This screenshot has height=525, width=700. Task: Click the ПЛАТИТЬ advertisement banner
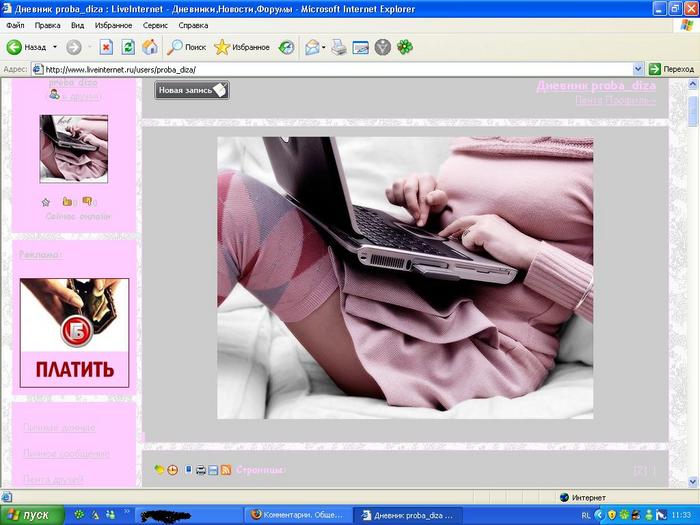tap(74, 333)
